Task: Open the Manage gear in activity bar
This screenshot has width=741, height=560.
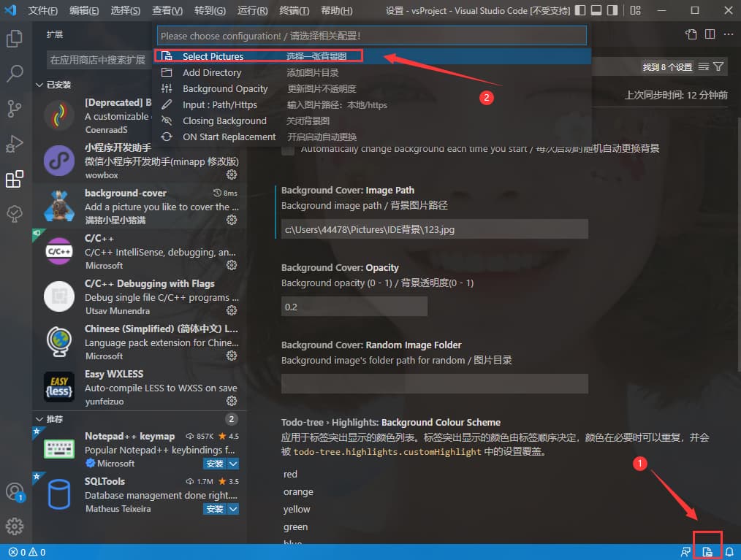Action: [x=15, y=526]
